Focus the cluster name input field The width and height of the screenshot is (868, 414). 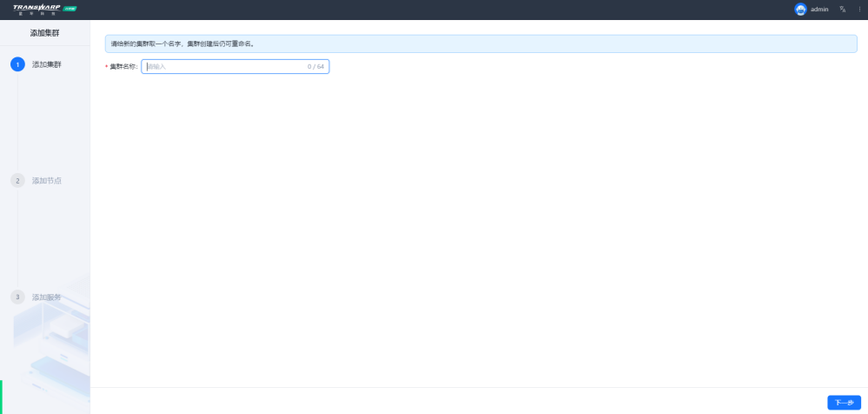[235, 66]
